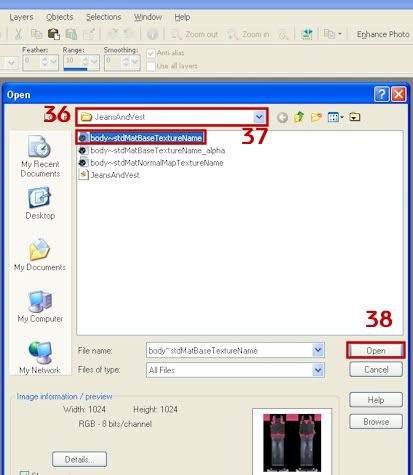Click the File name input field
This screenshot has height=475, width=413.
(x=229, y=350)
